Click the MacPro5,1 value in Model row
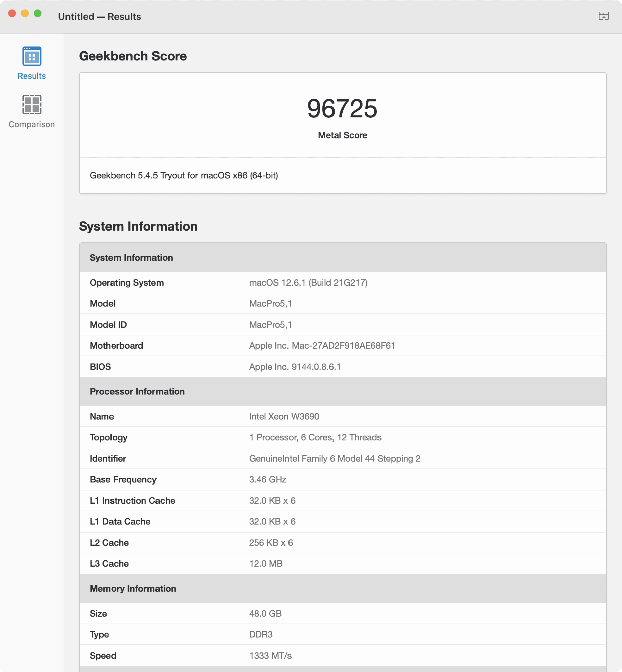Image resolution: width=622 pixels, height=672 pixels. [270, 304]
